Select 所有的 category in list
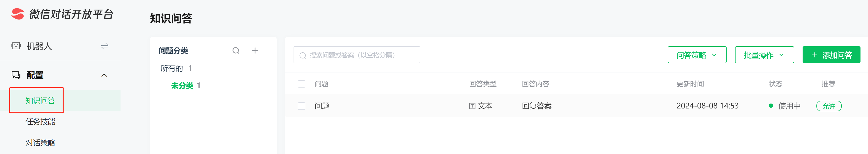This screenshot has height=154, width=868. (172, 69)
